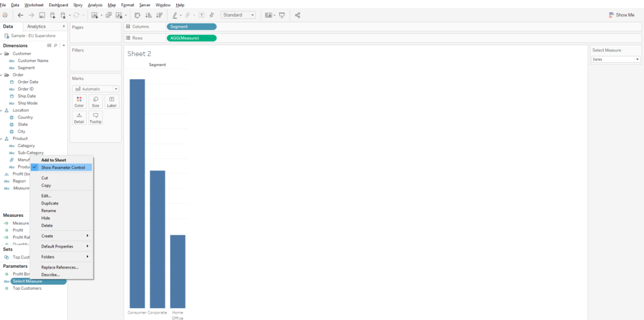
Task: Click the Save icon in toolbar
Action: 42,15
